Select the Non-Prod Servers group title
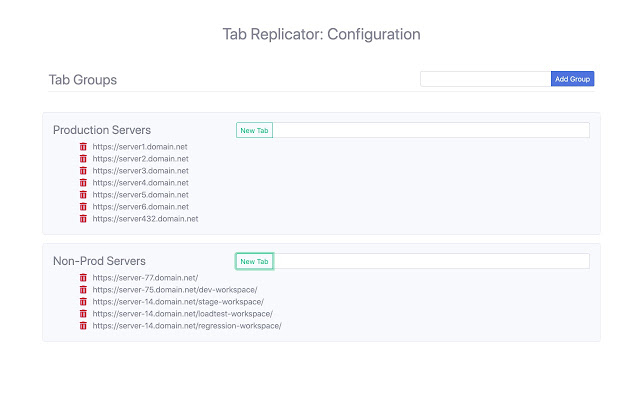The height and width of the screenshot is (400, 640). tap(99, 261)
